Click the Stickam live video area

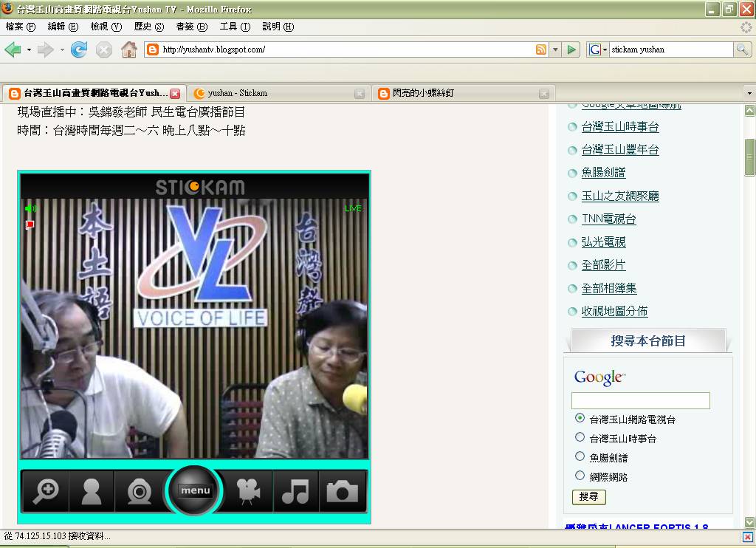tap(194, 328)
